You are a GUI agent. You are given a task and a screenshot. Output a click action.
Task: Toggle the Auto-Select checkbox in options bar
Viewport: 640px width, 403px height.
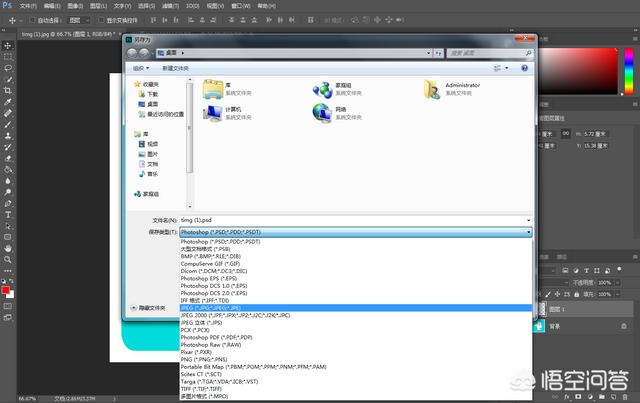coord(33,20)
